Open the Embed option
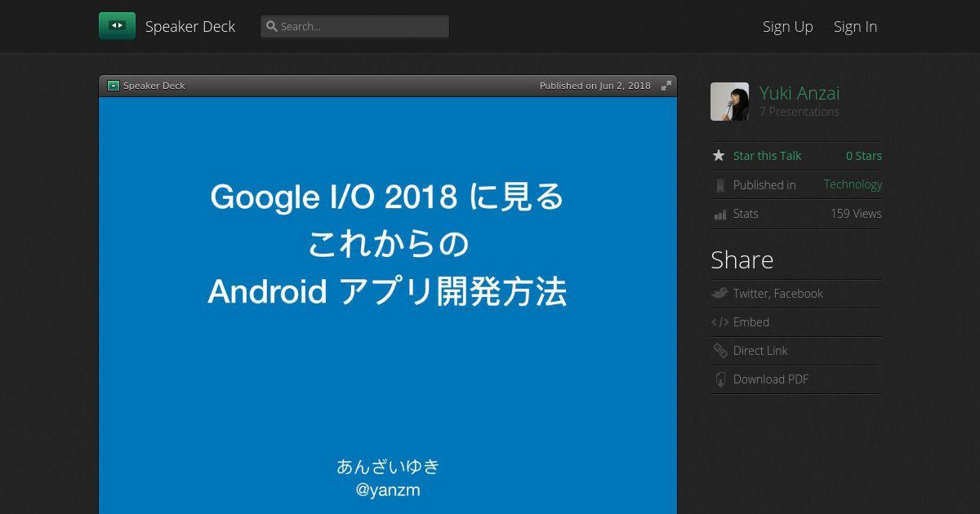Viewport: 980px width, 514px height. click(x=751, y=322)
